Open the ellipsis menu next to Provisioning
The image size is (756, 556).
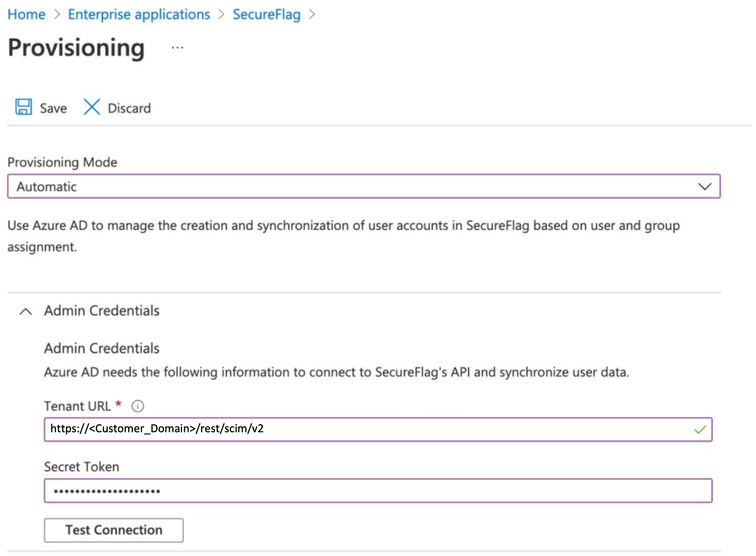pyautogui.click(x=177, y=48)
